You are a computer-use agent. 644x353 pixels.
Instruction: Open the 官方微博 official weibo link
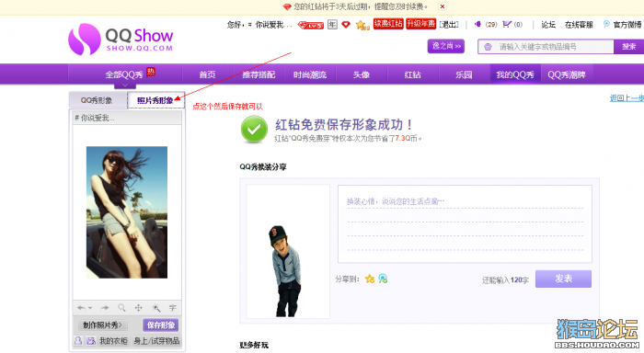coord(627,25)
